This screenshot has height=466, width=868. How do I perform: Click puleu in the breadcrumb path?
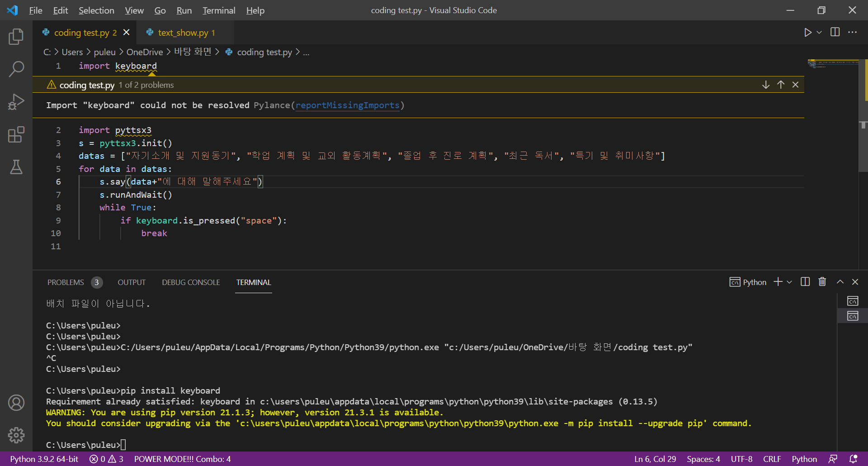[105, 52]
